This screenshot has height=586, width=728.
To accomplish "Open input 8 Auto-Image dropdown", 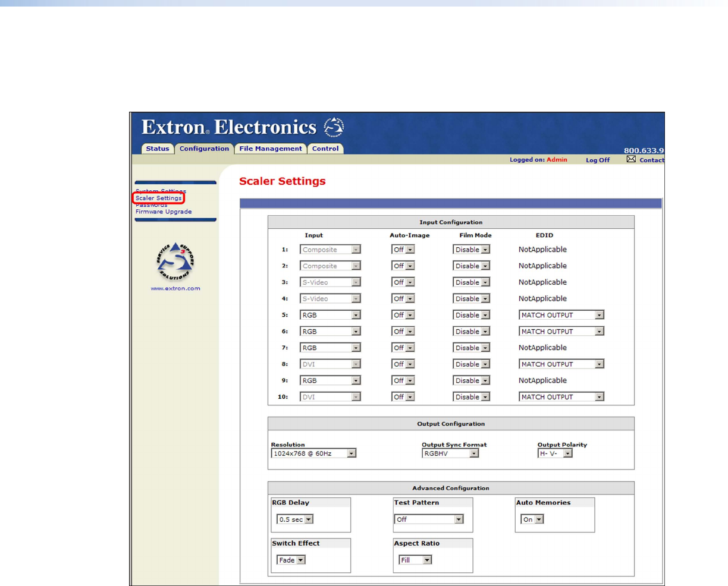I will pos(403,364).
